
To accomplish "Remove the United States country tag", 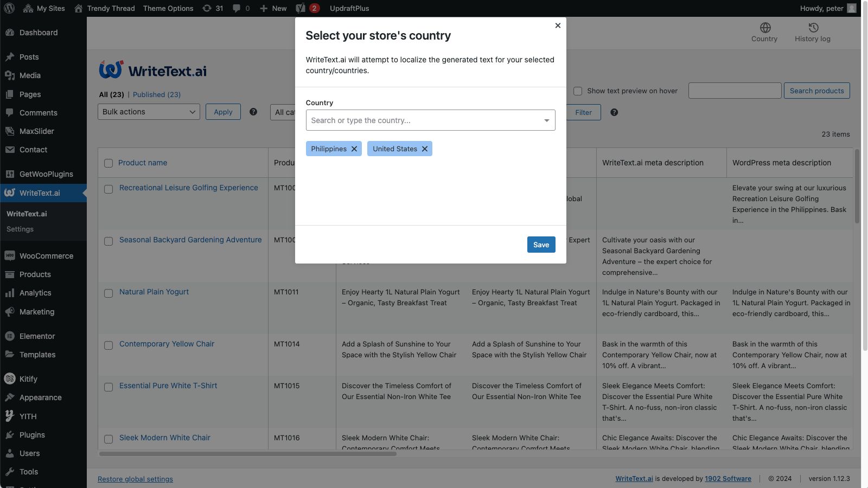I will tap(425, 149).
